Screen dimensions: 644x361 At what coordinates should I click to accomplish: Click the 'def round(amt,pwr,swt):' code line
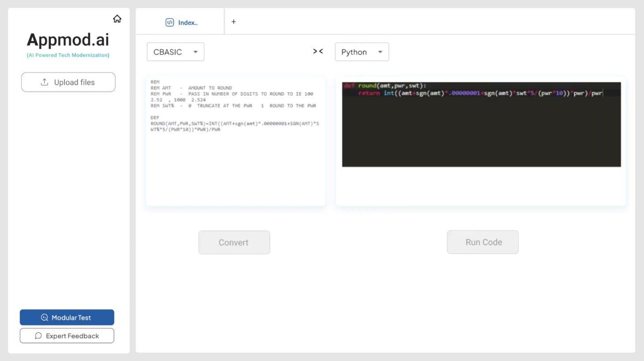pos(384,86)
